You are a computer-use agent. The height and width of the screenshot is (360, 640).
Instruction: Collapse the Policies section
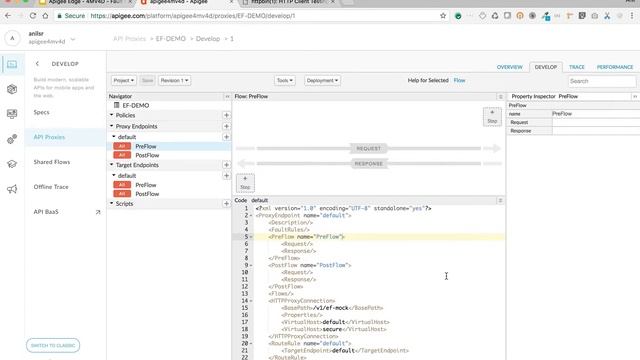[x=111, y=115]
